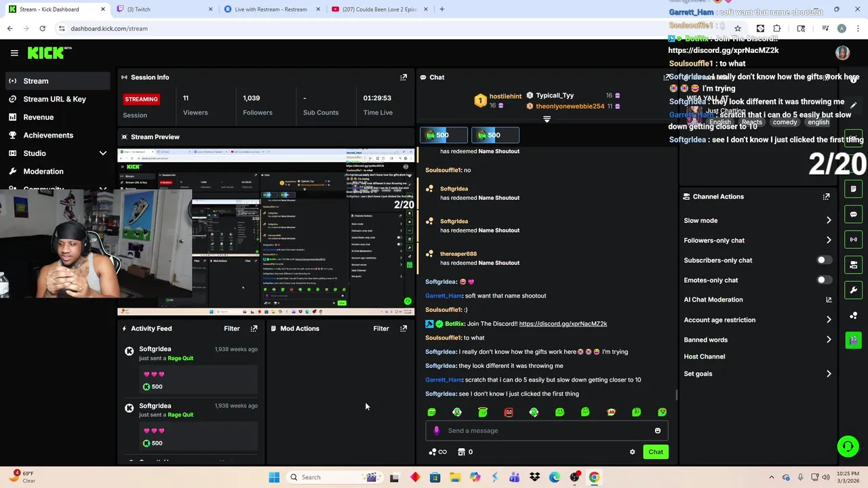This screenshot has width=868, height=488.
Task: Open AI Chat Moderation external link icon
Action: pyautogui.click(x=829, y=300)
